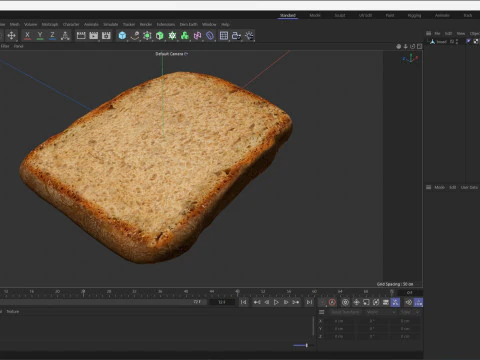The width and height of the screenshot is (480, 360).
Task: Click the Render View clapperboard icon
Action: pos(81,35)
